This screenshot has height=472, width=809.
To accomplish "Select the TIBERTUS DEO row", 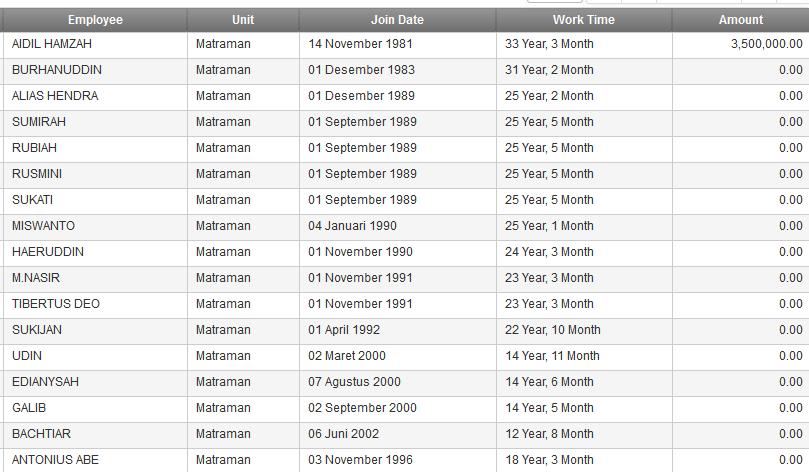I will pos(406,304).
